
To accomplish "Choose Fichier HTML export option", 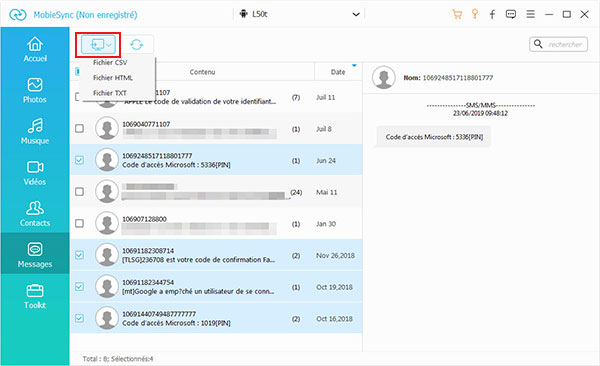I will click(x=112, y=78).
